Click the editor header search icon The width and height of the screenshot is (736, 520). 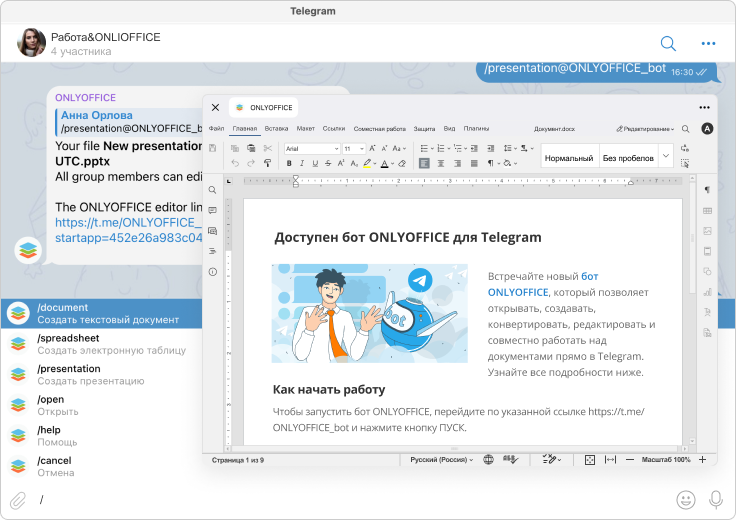686,129
